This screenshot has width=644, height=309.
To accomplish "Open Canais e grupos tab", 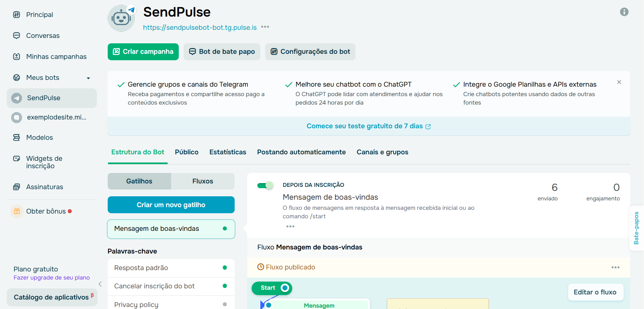I will 382,152.
